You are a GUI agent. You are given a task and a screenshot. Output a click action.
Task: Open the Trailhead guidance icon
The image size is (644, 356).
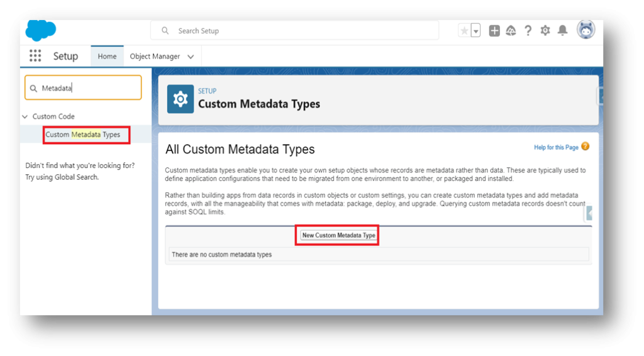[511, 31]
